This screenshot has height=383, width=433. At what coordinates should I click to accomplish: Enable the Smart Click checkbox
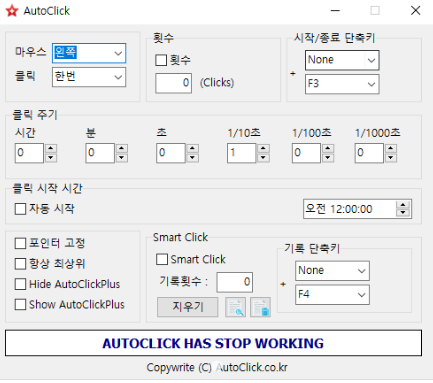pos(162,259)
